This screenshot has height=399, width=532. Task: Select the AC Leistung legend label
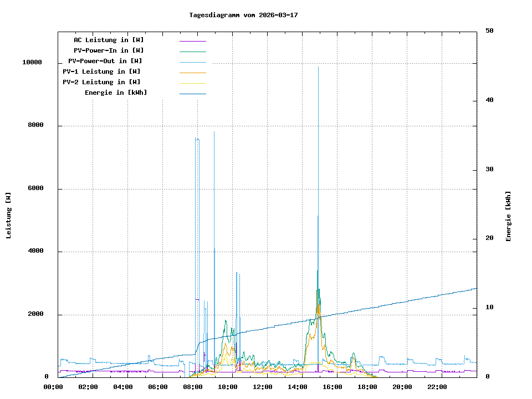109,40
